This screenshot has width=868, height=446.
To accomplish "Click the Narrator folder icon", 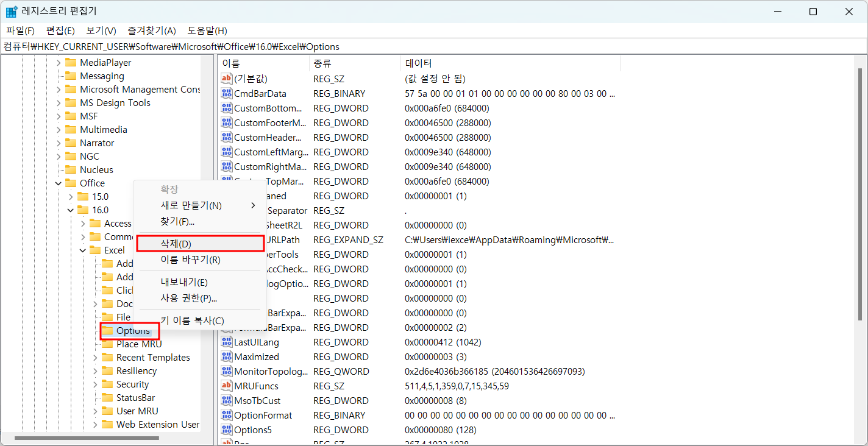I will [x=71, y=143].
